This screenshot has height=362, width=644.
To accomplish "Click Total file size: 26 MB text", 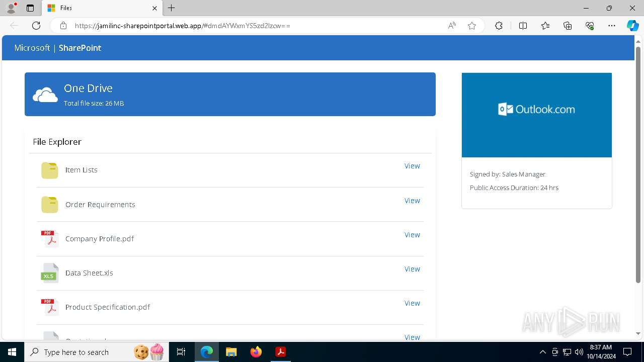I will (x=94, y=103).
